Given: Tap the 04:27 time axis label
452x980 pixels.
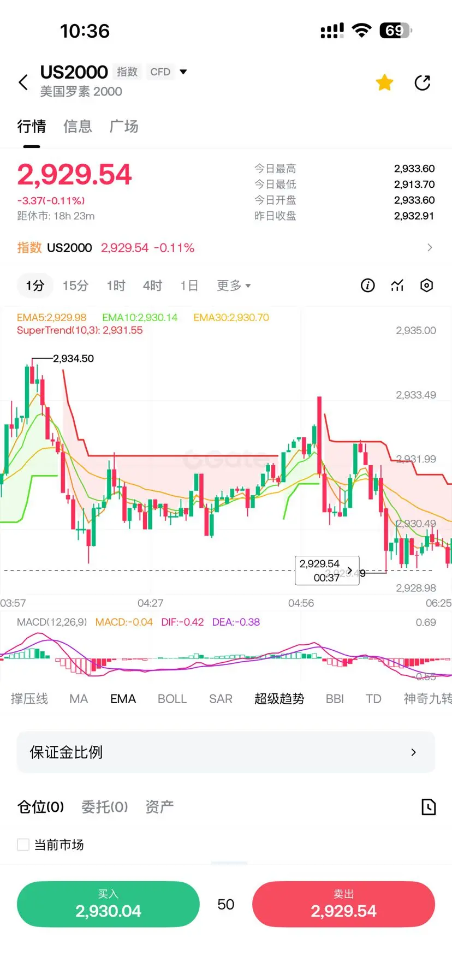Looking at the screenshot, I should click(150, 603).
